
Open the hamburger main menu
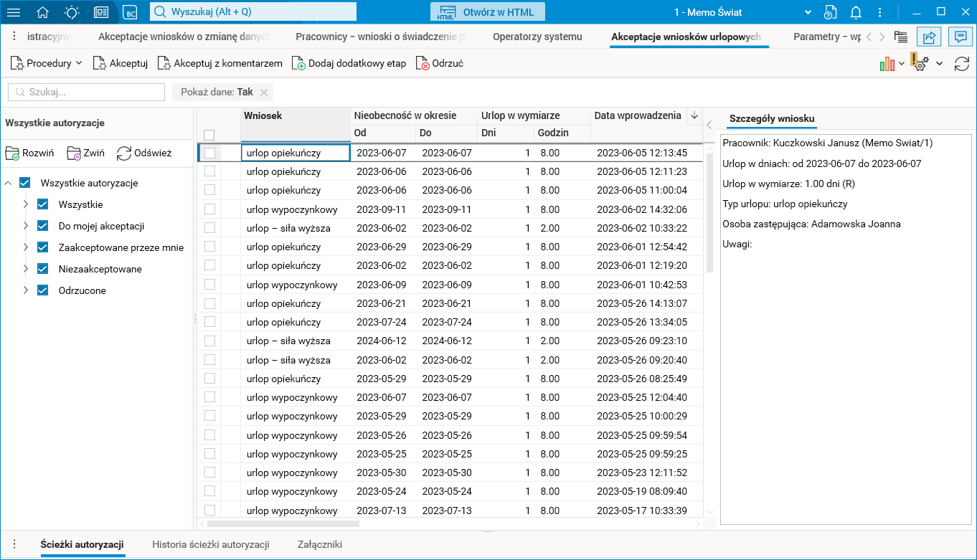(x=14, y=12)
